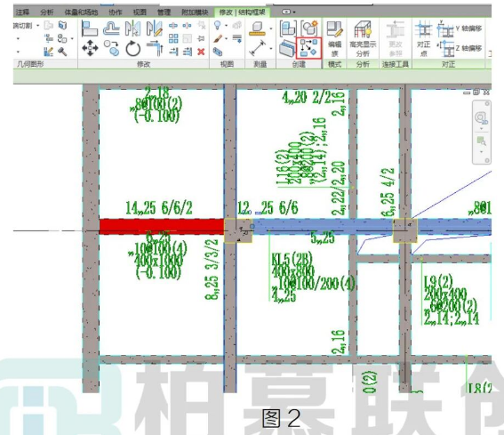Click the Create Similar icon
Screen dimensions: 504x435
click(309, 48)
